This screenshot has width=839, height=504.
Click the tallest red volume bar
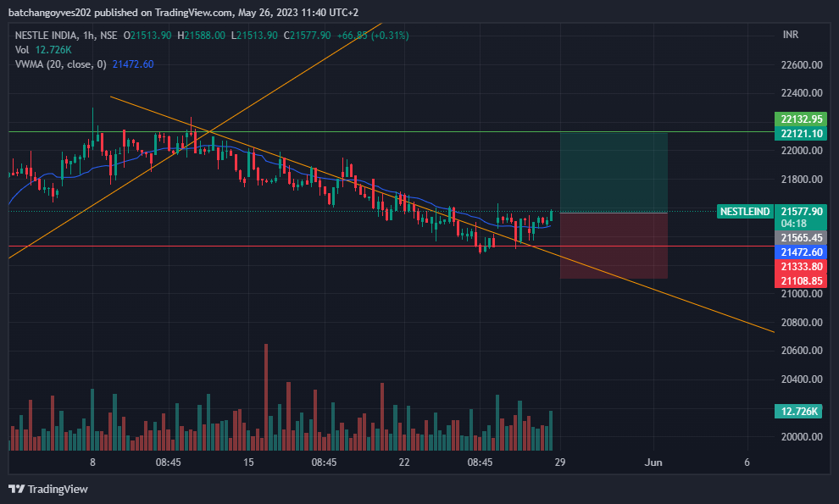[x=266, y=397]
